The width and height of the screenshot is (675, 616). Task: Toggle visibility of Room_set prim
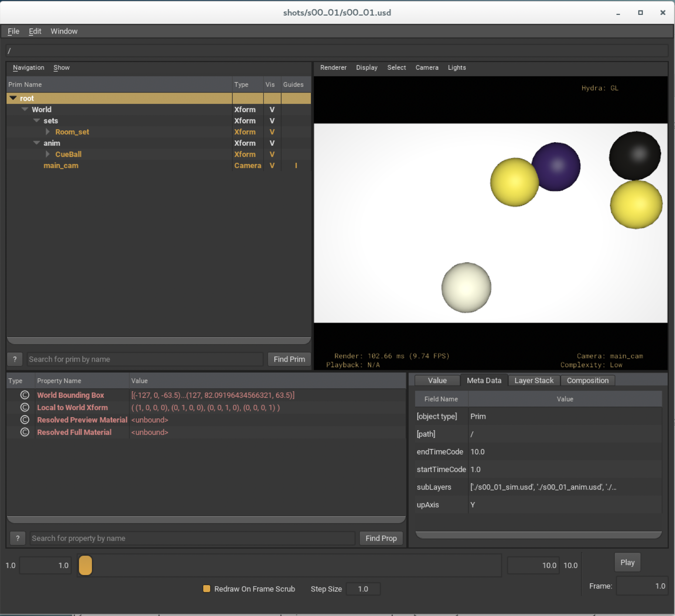point(272,132)
